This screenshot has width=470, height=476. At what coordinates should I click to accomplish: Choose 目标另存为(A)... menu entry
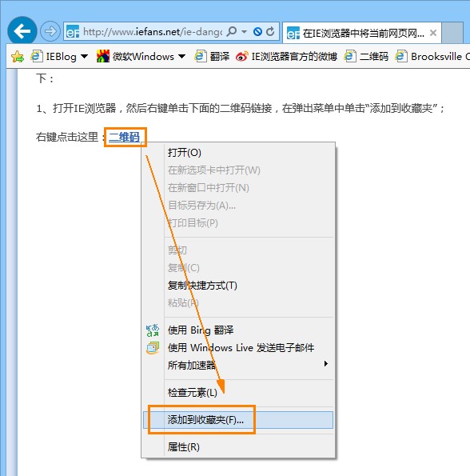(x=238, y=206)
